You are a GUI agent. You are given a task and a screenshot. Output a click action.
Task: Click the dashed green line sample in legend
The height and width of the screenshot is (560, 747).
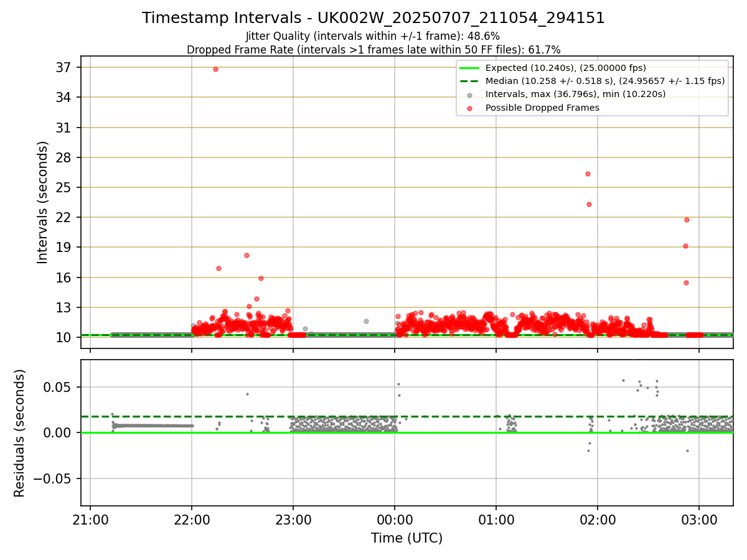click(469, 81)
